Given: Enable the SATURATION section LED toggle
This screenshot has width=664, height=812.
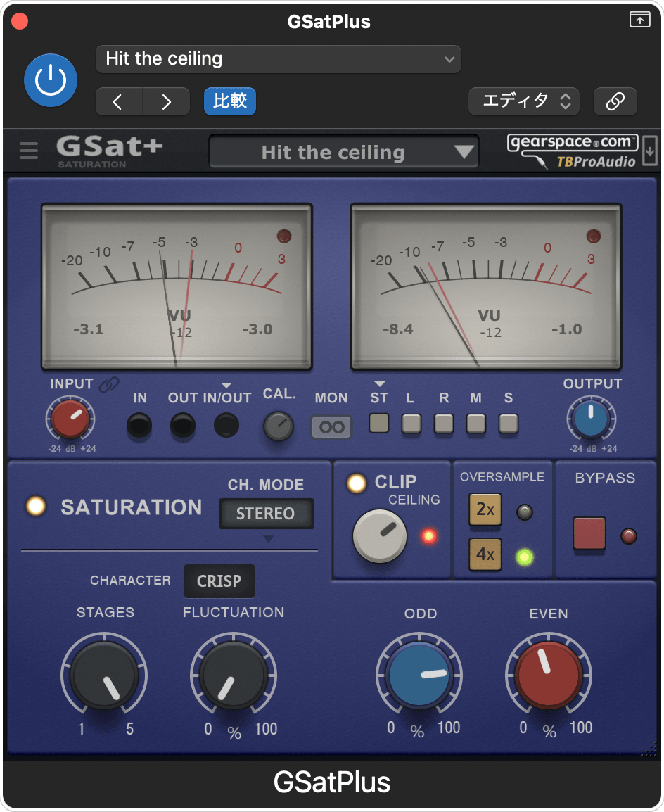Looking at the screenshot, I should 34,506.
